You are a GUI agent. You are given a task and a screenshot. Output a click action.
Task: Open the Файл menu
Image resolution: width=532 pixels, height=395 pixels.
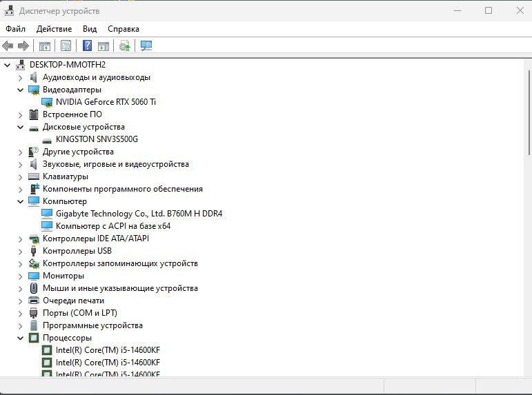tap(16, 29)
